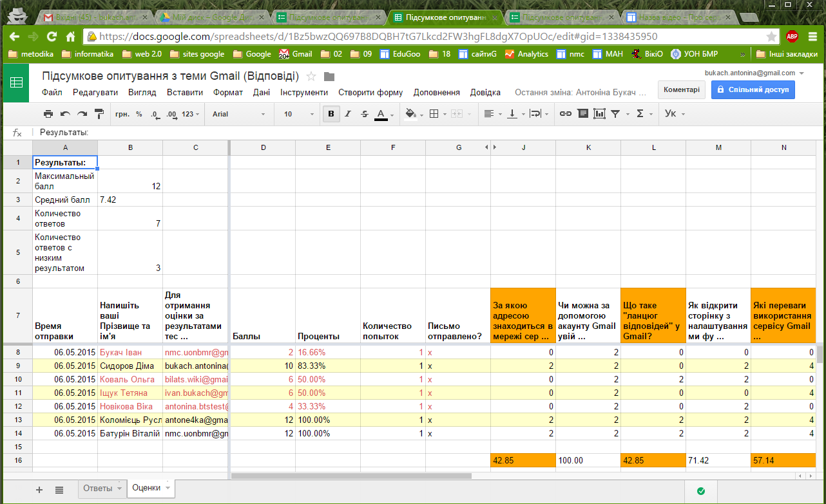
Task: Open text wrapping dropdown
Action: point(539,114)
